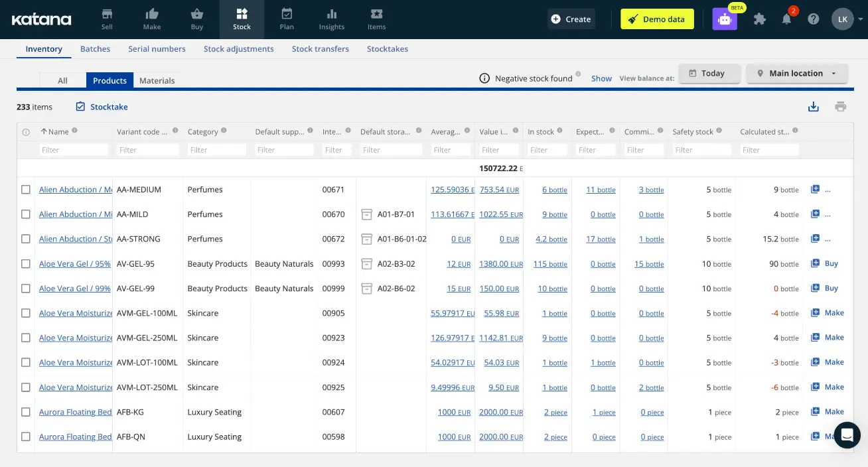Open the Main location dropdown
The width and height of the screenshot is (868, 467).
click(x=796, y=74)
